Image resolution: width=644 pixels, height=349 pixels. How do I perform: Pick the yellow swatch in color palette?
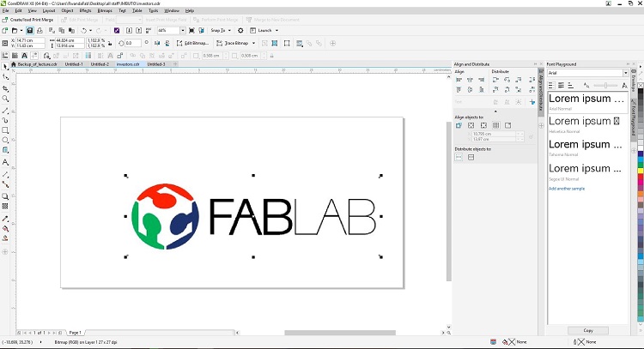641,170
